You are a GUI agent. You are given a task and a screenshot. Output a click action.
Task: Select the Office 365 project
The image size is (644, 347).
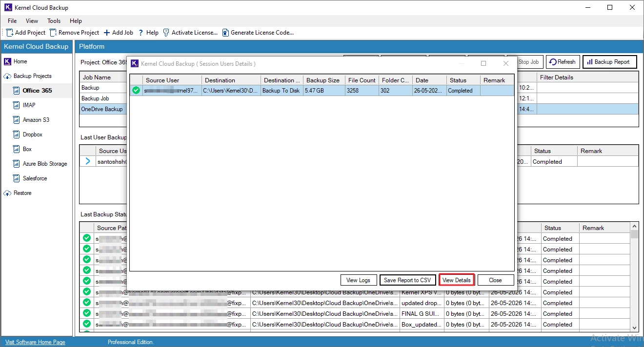tap(37, 91)
